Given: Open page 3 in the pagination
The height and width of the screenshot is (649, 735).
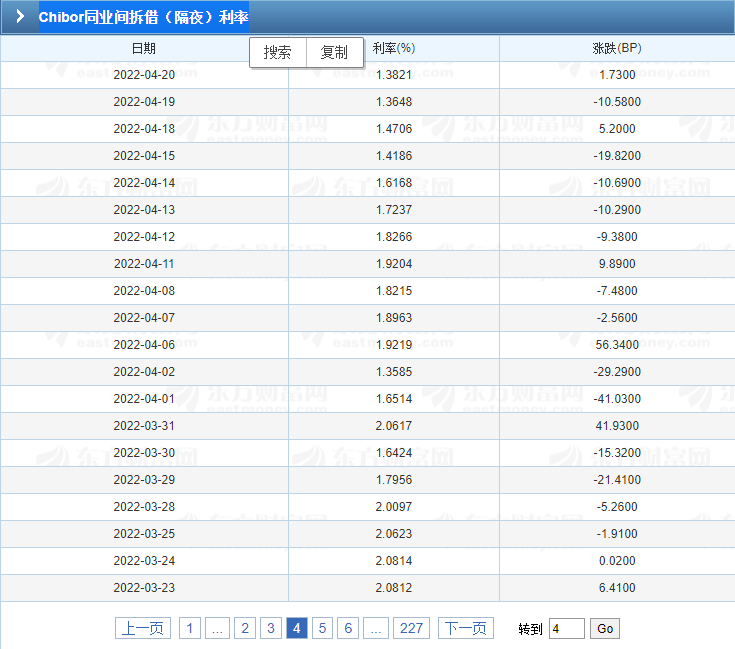Looking at the screenshot, I should click(x=270, y=628).
